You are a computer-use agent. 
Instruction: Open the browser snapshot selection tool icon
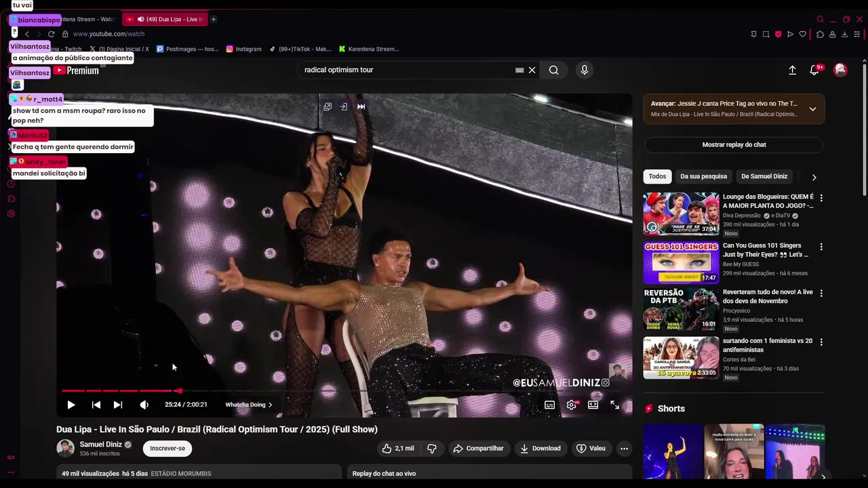(766, 34)
